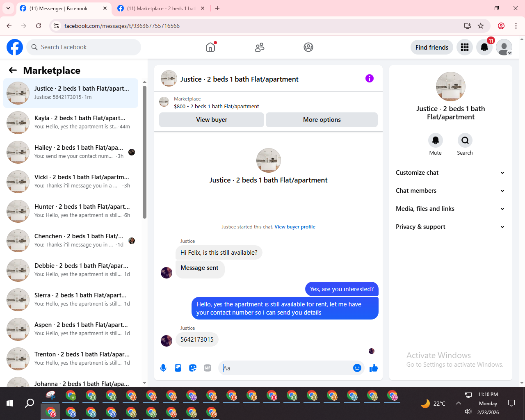The width and height of the screenshot is (525, 420).
Task: Open the Friends icon in top navigation
Action: [x=260, y=47]
